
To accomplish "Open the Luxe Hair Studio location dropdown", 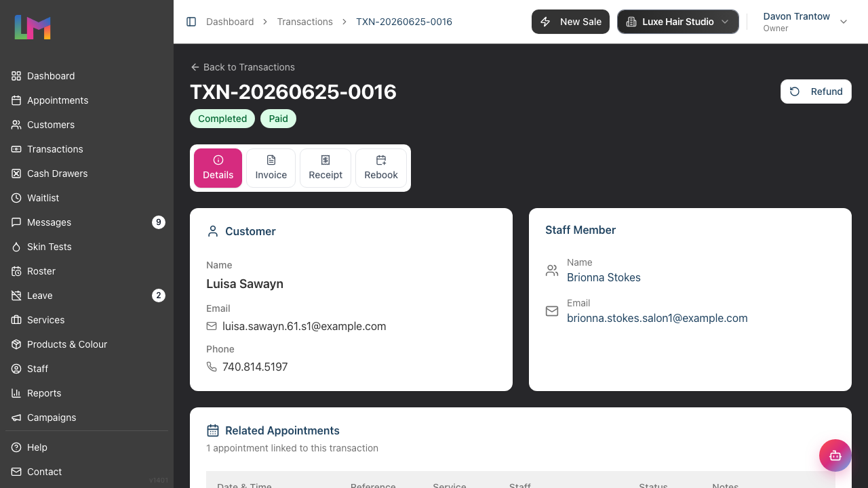I will (678, 22).
